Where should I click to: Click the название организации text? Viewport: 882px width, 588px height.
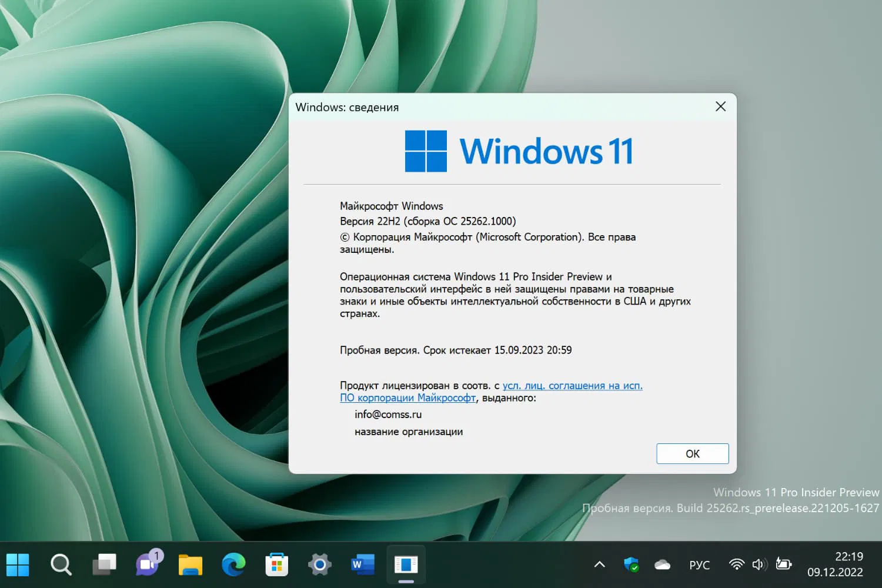pos(409,432)
